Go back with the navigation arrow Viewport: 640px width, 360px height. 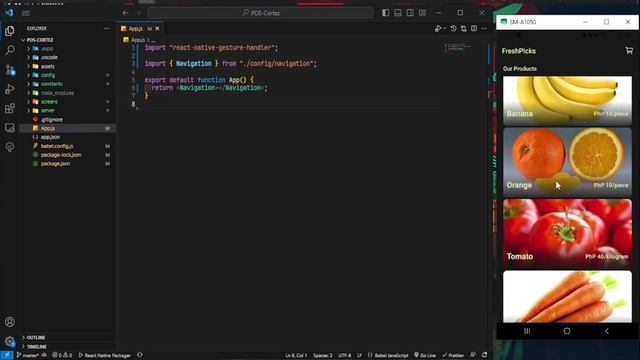[x=125, y=13]
